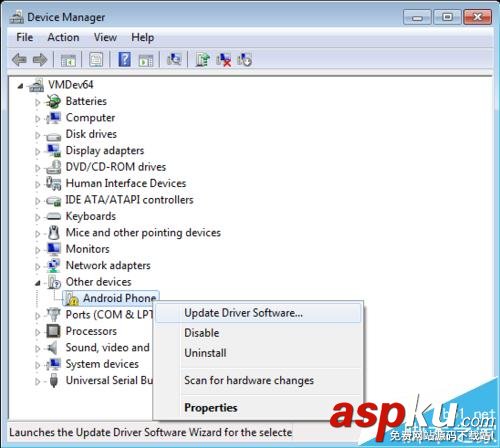Click the Properties sheet toolbar icon
This screenshot has width=500, height=448.
[96, 60]
